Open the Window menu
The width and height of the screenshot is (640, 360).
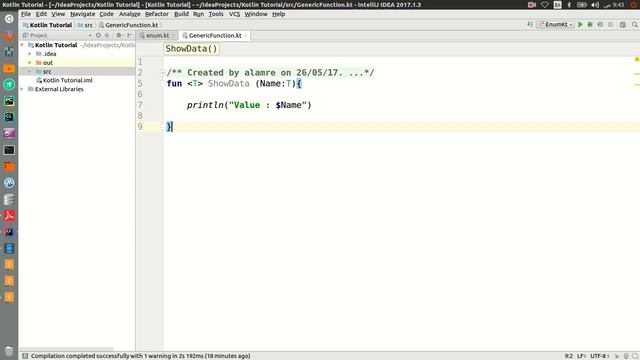(256, 14)
